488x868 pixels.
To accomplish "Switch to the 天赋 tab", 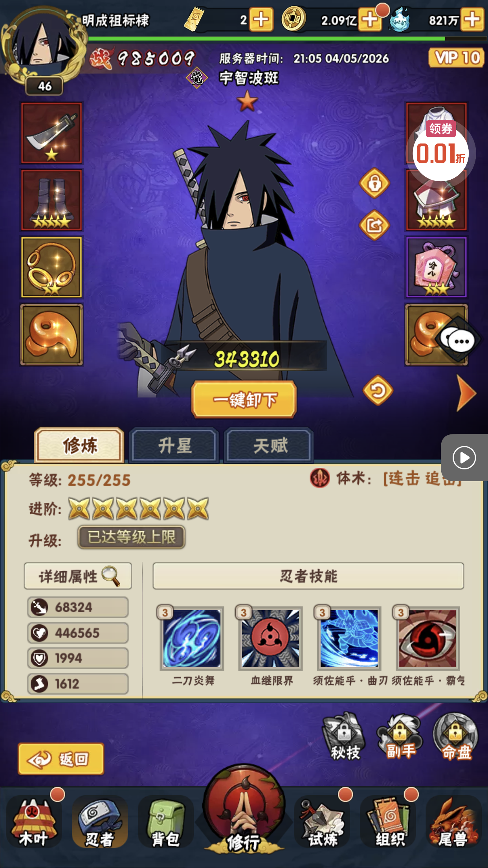I will [x=270, y=445].
